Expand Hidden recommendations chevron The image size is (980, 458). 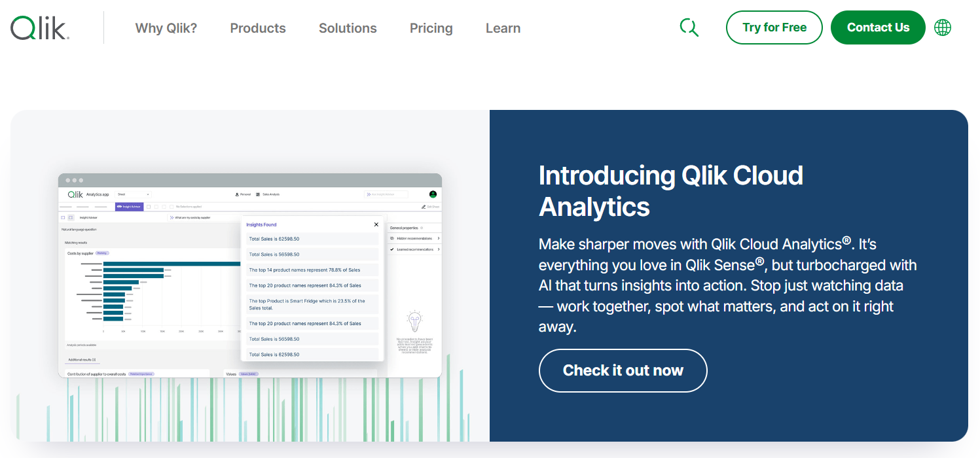pos(439,238)
